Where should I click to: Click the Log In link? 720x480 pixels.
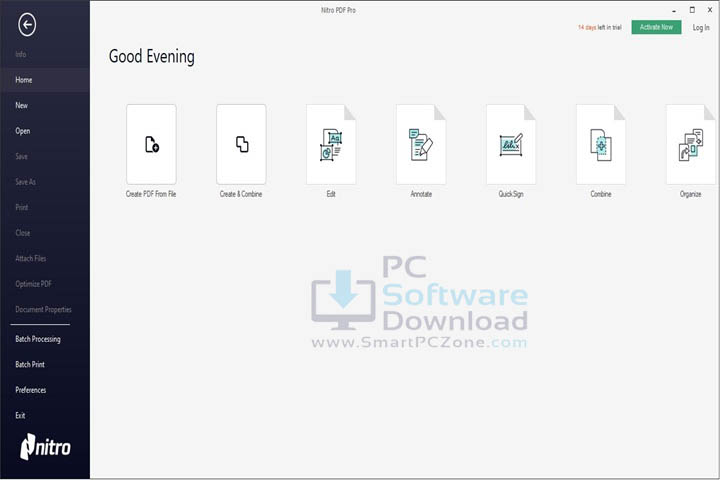[701, 28]
